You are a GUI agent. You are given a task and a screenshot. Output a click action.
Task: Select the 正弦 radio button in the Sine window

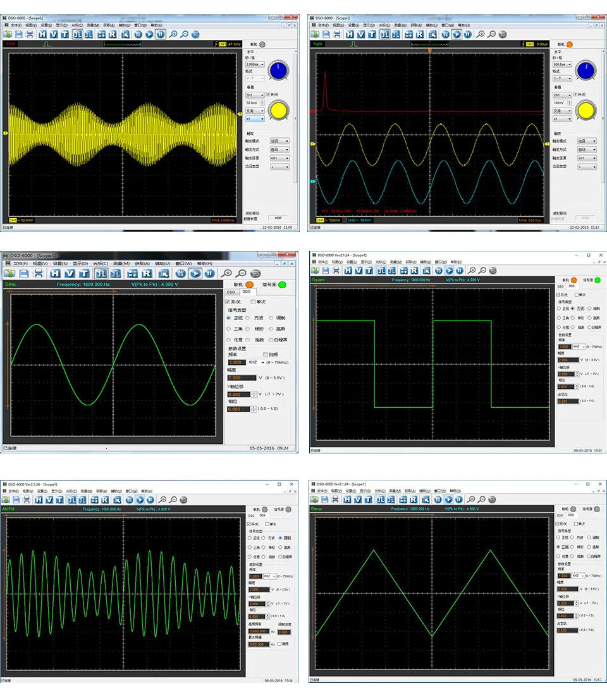(228, 318)
